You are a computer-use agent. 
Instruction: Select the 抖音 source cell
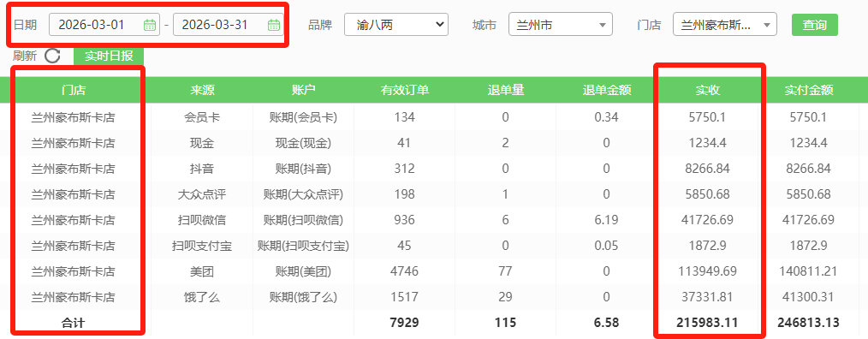[x=202, y=169]
